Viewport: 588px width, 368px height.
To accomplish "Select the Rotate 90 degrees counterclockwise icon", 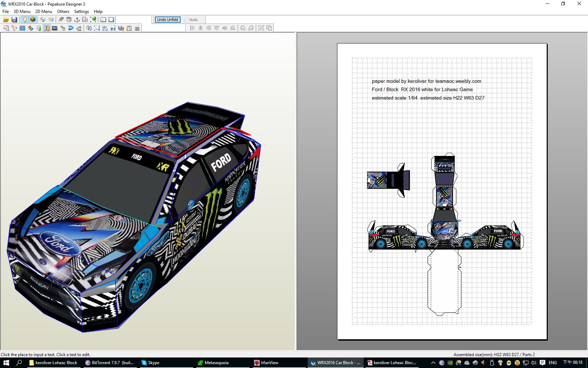I will pos(243,28).
